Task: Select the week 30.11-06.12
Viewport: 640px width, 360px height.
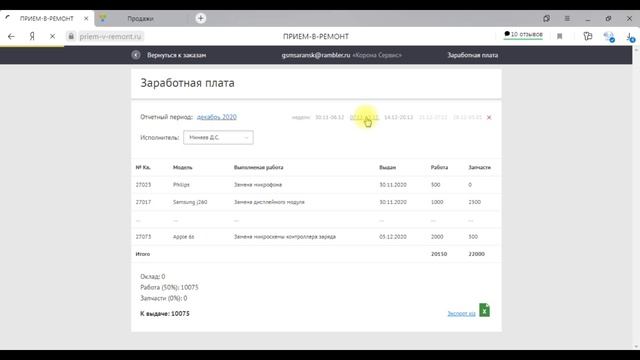Action: (x=329, y=118)
